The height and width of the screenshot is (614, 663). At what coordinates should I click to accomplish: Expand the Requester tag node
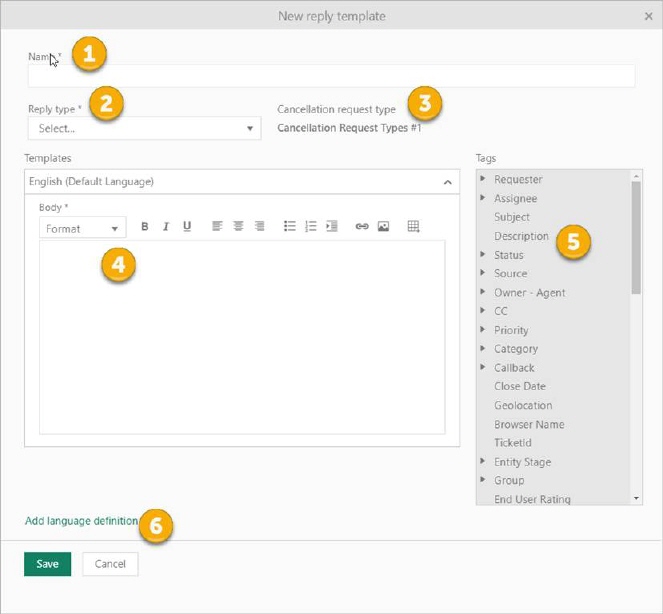tap(483, 179)
